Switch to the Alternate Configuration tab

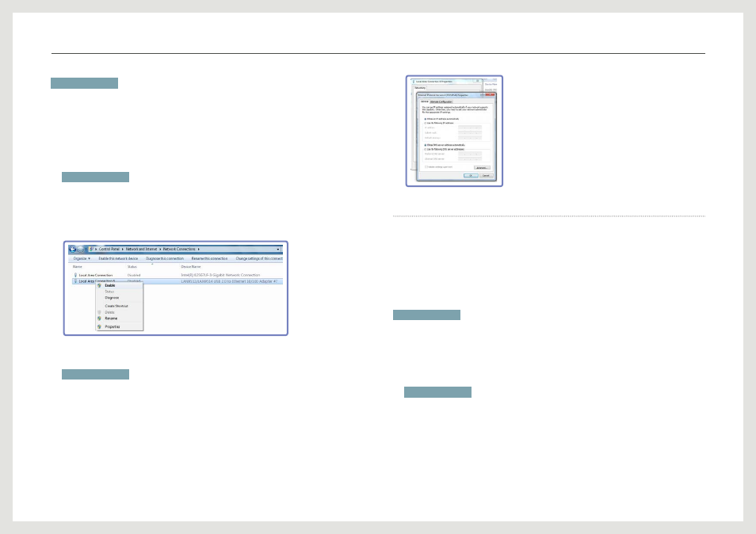[441, 101]
